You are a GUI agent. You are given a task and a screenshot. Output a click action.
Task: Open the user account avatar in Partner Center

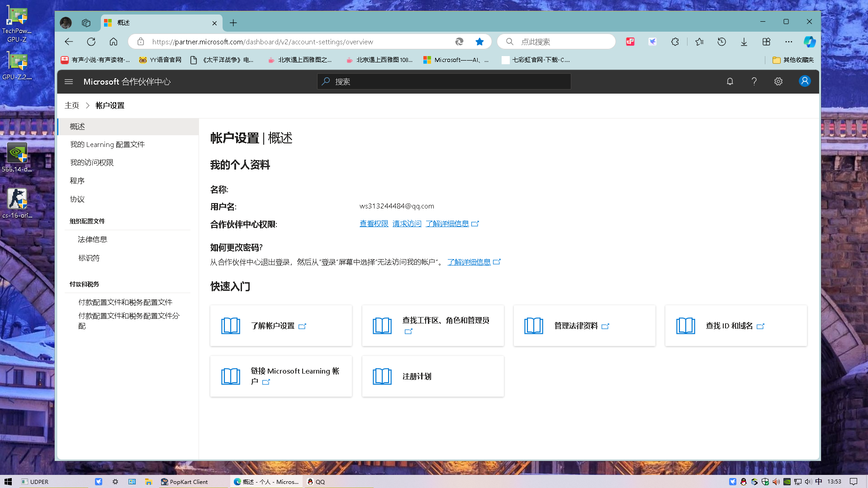805,81
